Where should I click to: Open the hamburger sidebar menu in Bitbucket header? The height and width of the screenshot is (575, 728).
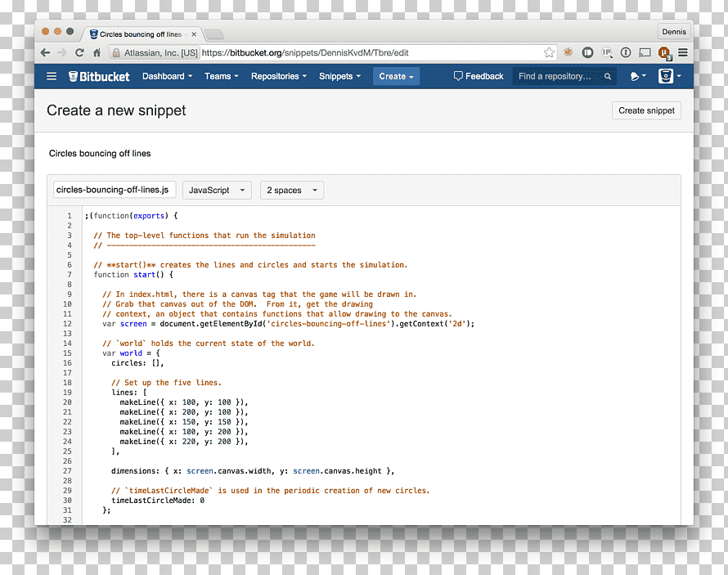tap(52, 76)
